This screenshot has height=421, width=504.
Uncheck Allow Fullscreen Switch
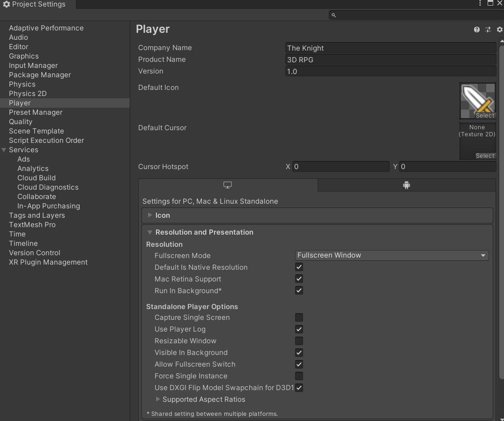click(x=299, y=364)
